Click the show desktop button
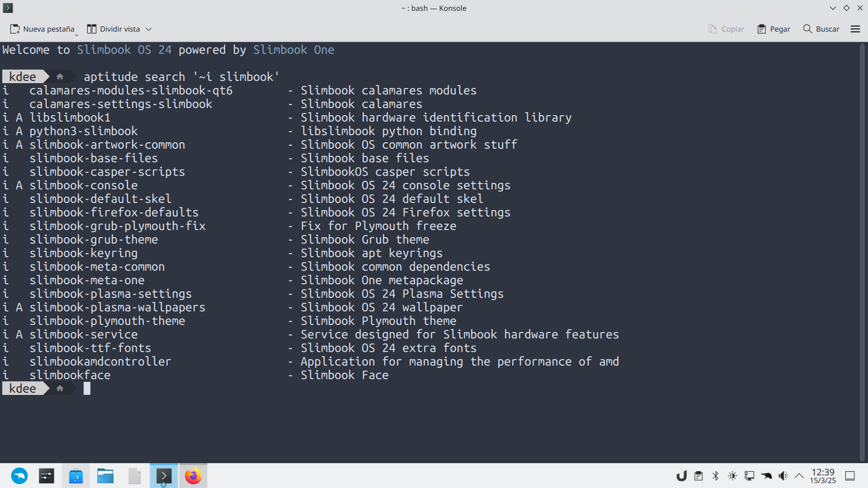Screen dimensions: 868x488 [850, 476]
